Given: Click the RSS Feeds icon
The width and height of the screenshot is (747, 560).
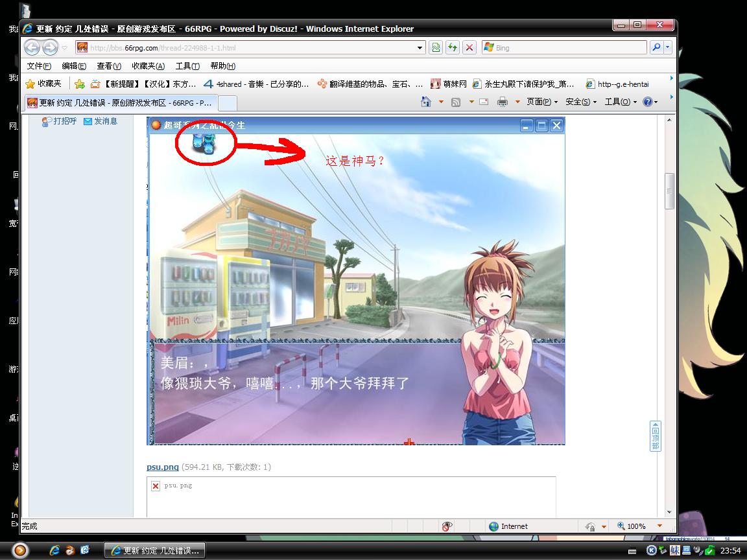Looking at the screenshot, I should pyautogui.click(x=456, y=102).
